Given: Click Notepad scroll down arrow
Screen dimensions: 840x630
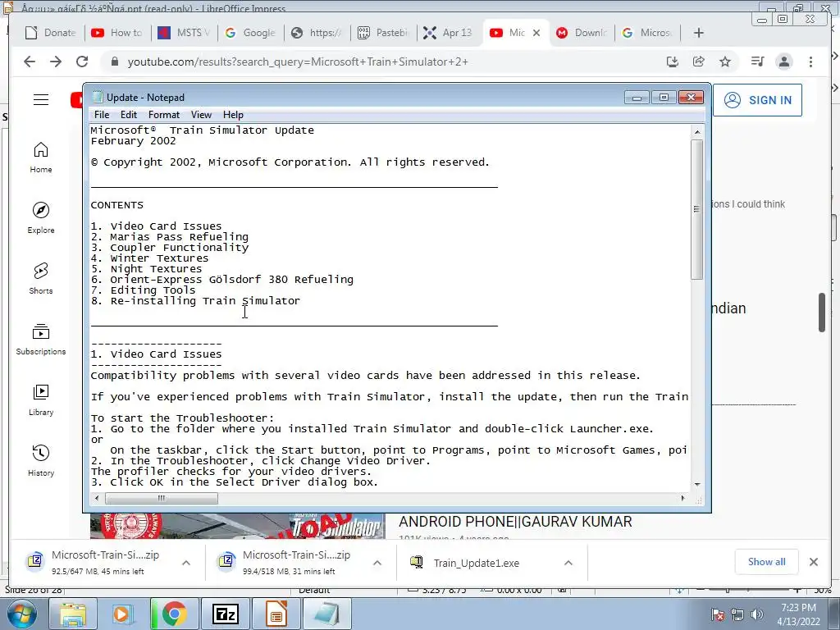Looking at the screenshot, I should [x=697, y=484].
